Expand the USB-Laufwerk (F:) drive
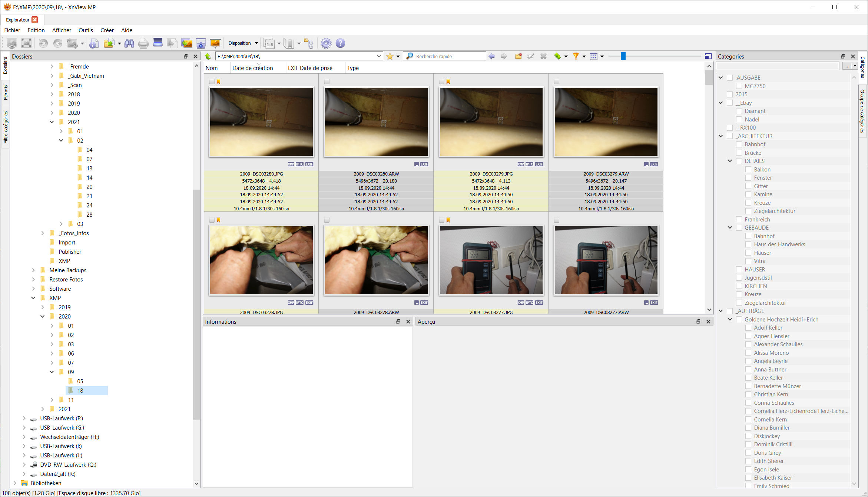Image resolution: width=868 pixels, height=497 pixels. [x=24, y=418]
